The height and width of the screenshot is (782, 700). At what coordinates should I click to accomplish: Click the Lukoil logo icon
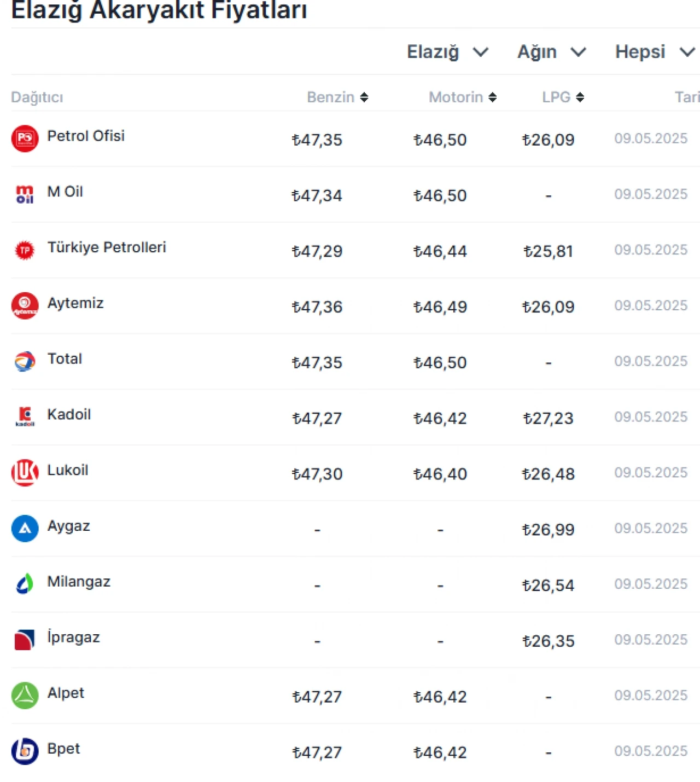[x=25, y=473]
